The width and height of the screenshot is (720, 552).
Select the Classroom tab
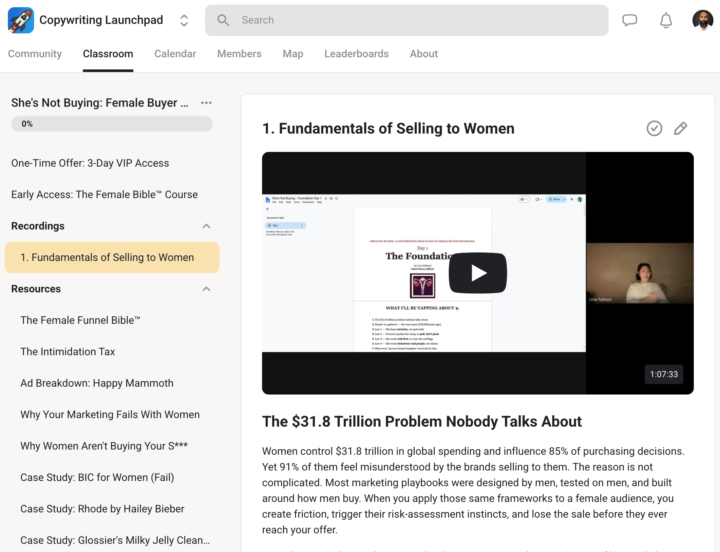pyautogui.click(x=108, y=54)
